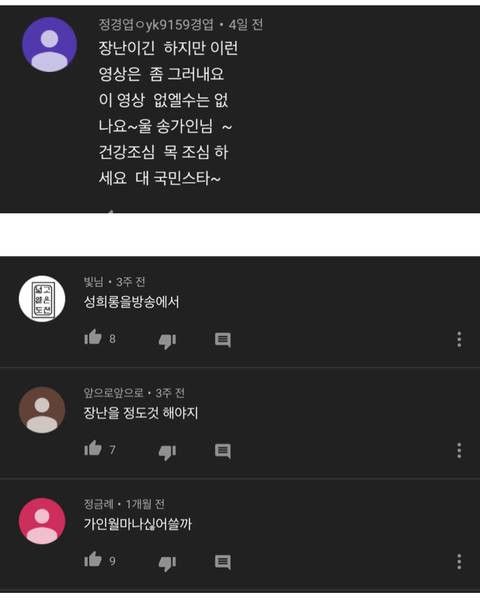This screenshot has height=610, width=480.
Task: Open 정금례's pink profile avatar
Action: tap(42, 521)
